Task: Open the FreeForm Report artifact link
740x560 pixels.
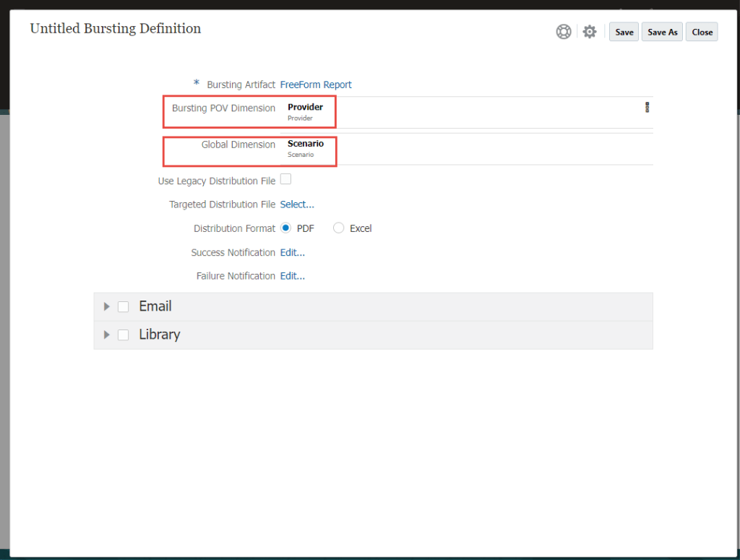Action: (316, 85)
